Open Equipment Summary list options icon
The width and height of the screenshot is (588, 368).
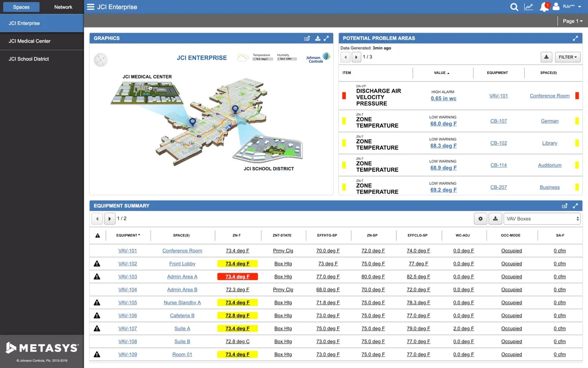564,206
